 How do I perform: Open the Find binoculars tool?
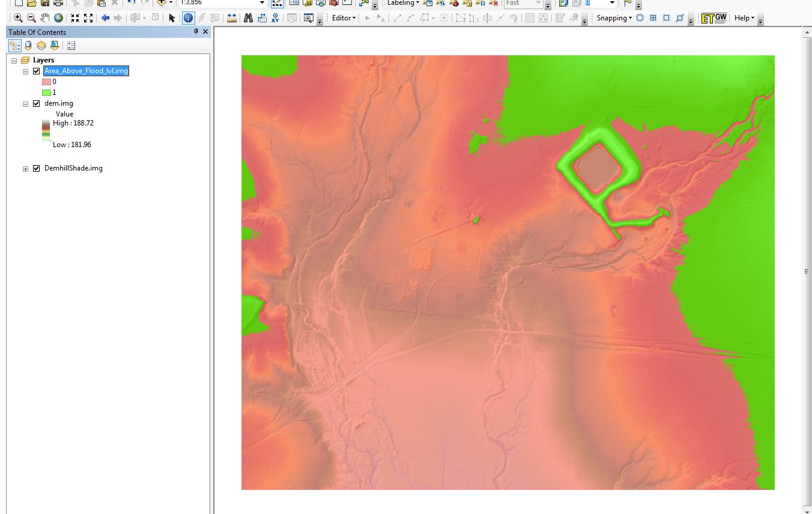[248, 18]
